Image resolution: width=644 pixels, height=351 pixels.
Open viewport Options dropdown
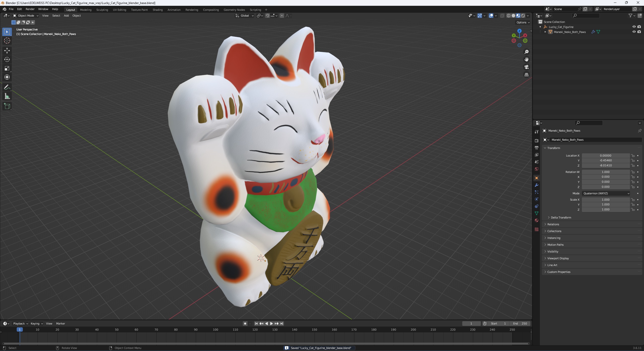(x=523, y=22)
